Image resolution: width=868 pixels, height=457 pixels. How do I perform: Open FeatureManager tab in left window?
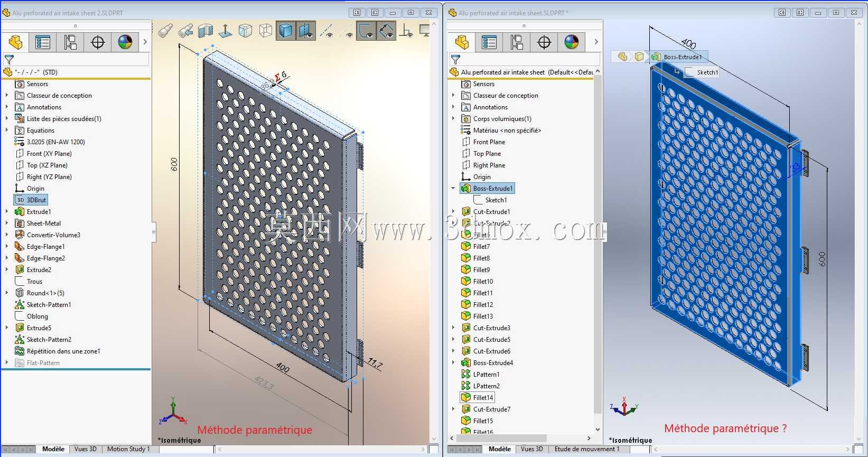click(15, 42)
